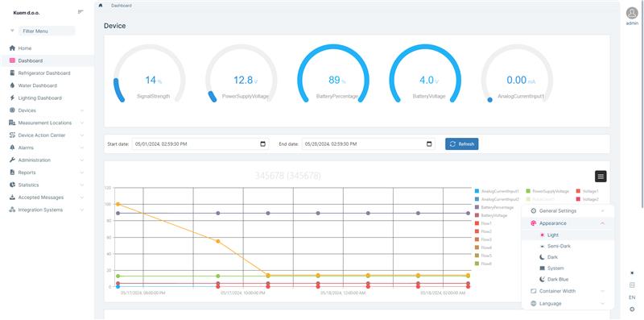Click the AnalogCurrentInput1 0.00 mA gauge
Image resolution: width=644 pixels, height=320 pixels.
pyautogui.click(x=517, y=74)
